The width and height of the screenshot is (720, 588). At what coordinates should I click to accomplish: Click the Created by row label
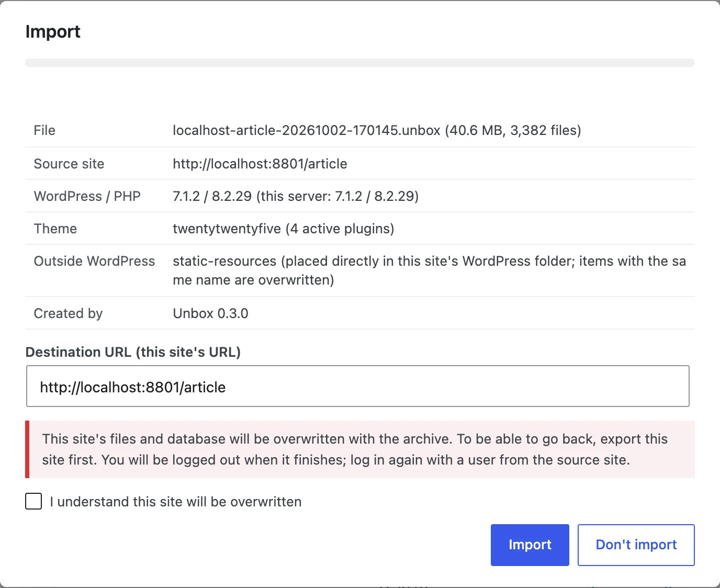pos(69,313)
